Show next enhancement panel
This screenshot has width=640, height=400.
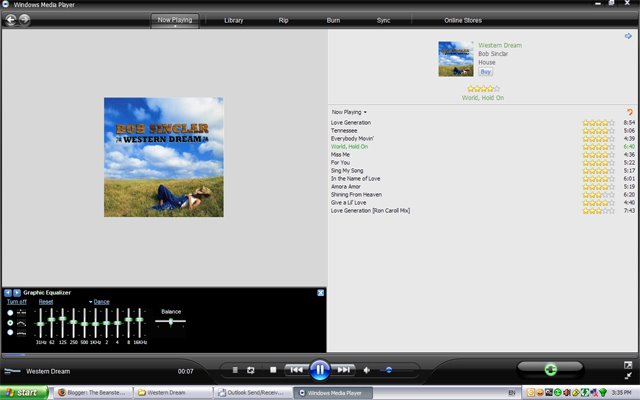click(x=17, y=293)
